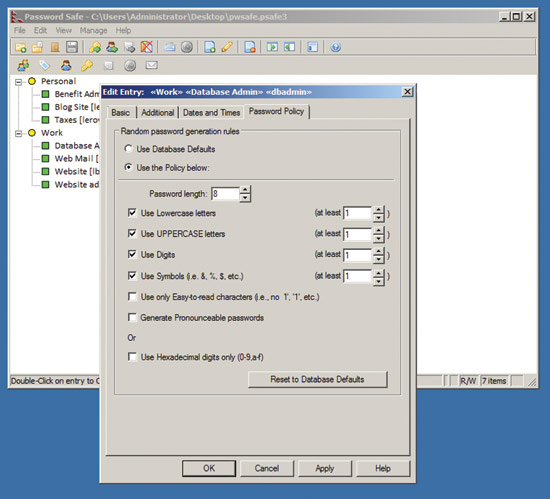Toggle Use UPPERCASE letters checkbox
The width and height of the screenshot is (550, 499).
click(x=132, y=233)
